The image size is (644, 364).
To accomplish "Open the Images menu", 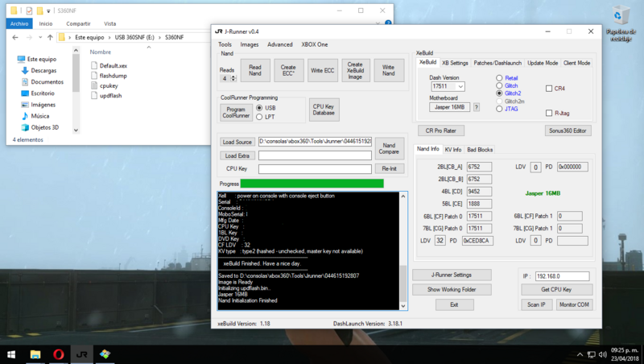I will (250, 44).
